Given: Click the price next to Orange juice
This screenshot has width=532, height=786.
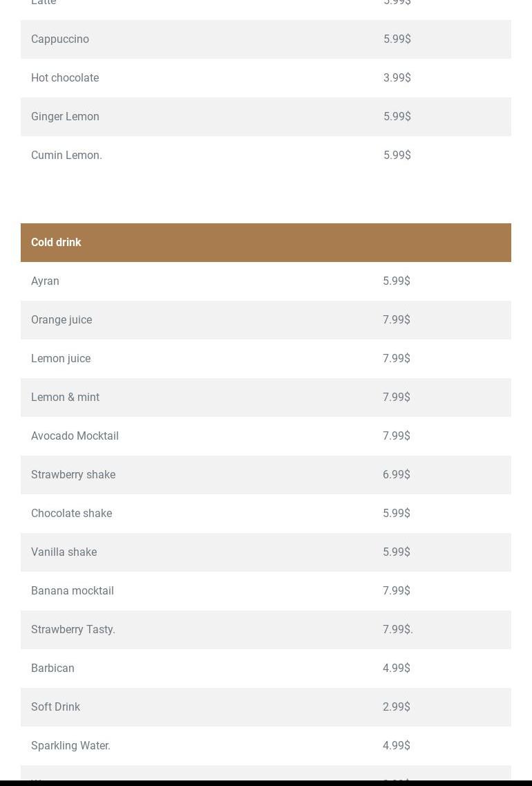Looking at the screenshot, I should pyautogui.click(x=397, y=320).
